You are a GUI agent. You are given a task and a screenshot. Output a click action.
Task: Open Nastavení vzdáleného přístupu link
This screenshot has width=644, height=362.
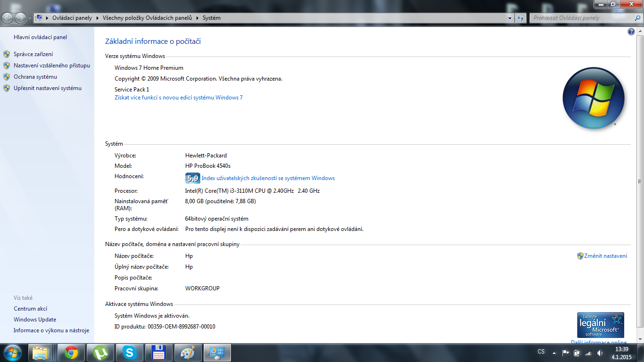(52, 66)
